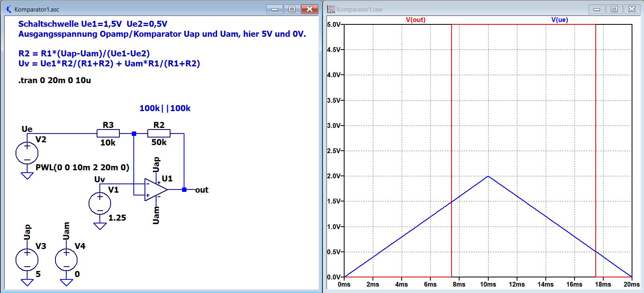Image resolution: width=644 pixels, height=293 pixels.
Task: Click the ground symbol below V3
Action: click(27, 283)
